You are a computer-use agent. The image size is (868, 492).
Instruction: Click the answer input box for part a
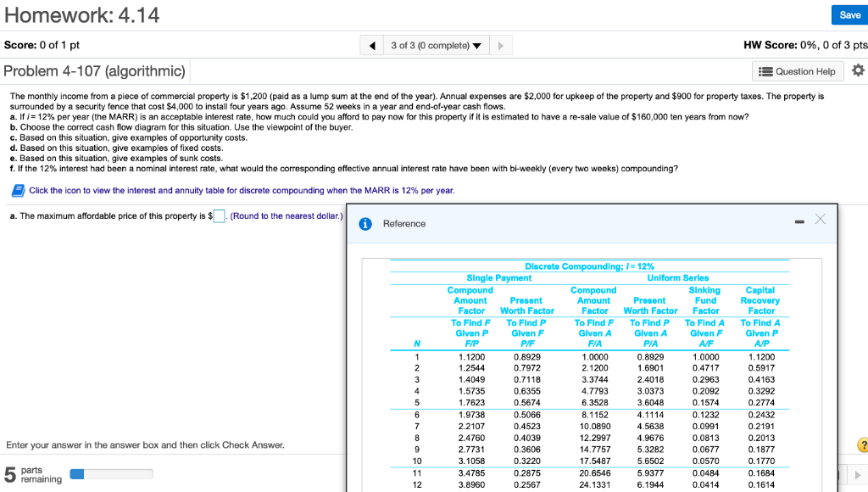(x=221, y=215)
